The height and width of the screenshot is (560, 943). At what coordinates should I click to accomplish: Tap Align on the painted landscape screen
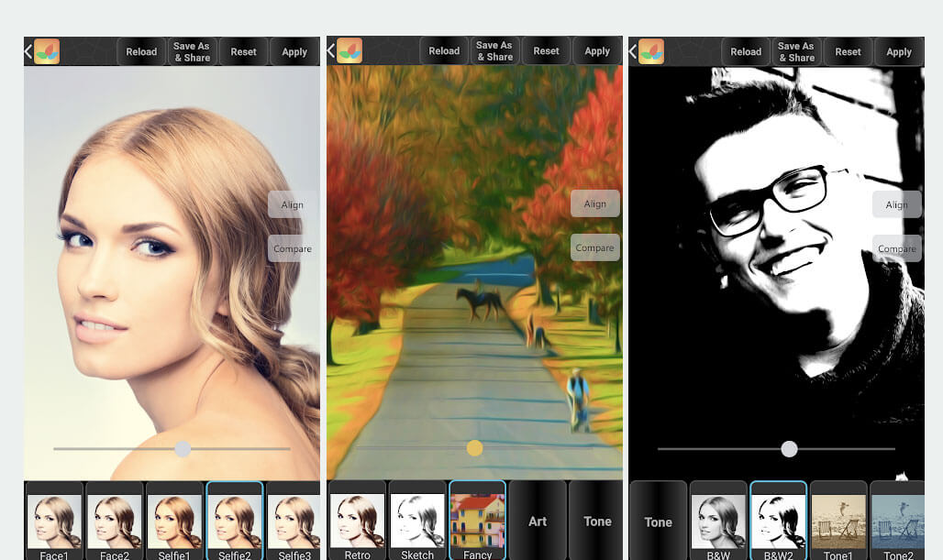pyautogui.click(x=594, y=203)
